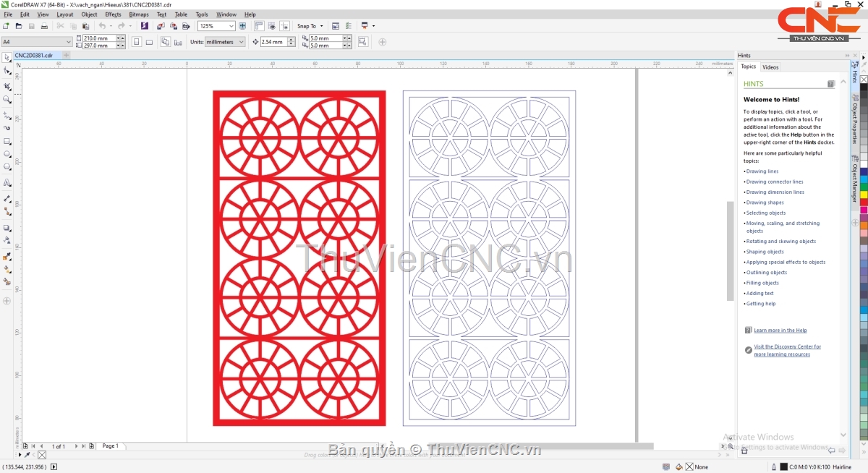The image size is (868, 473).
Task: Open the A4 page size dropdown
Action: [69, 42]
